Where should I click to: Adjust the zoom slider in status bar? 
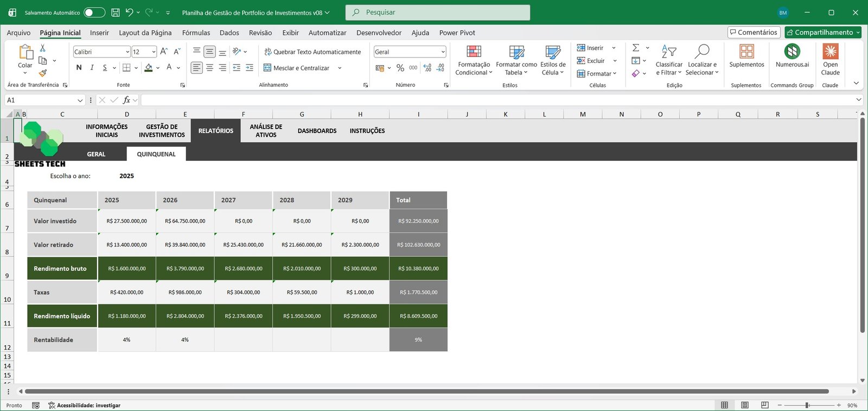point(807,405)
